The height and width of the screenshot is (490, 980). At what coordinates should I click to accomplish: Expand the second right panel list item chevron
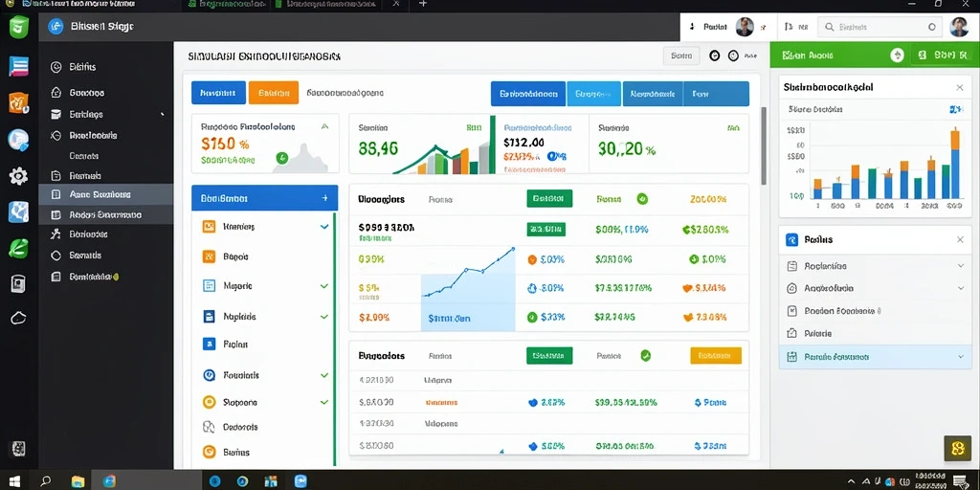pyautogui.click(x=961, y=288)
